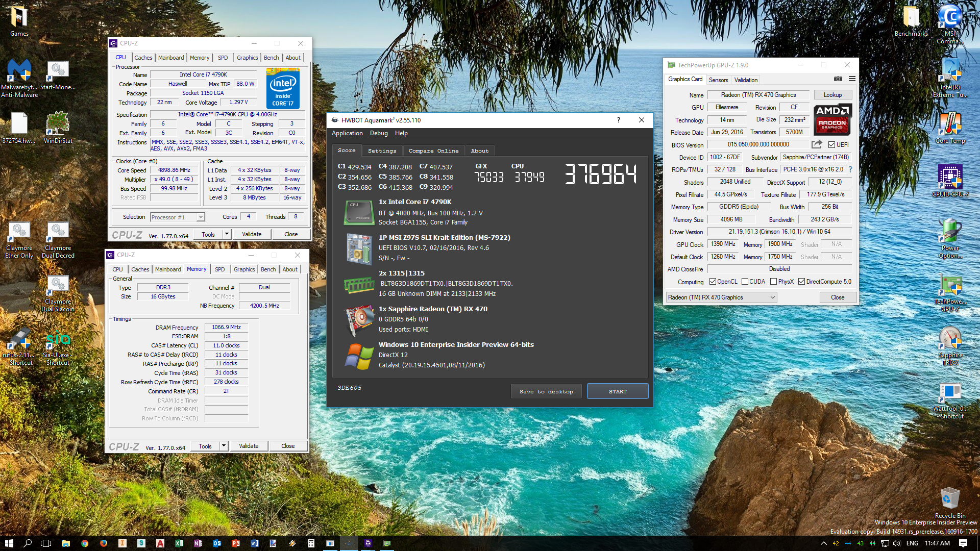Click Lookup button in GPU-Z

point(832,95)
